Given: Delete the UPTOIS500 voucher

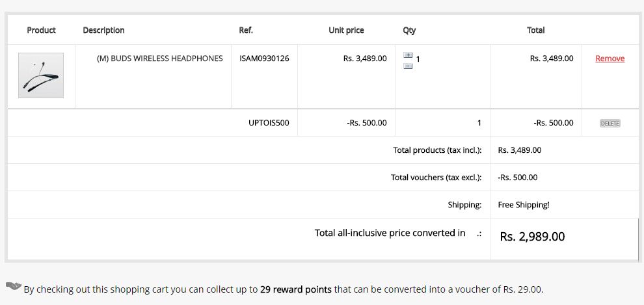Looking at the screenshot, I should (x=610, y=123).
